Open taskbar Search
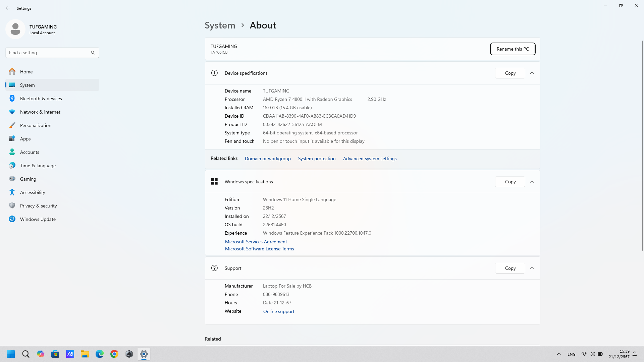Image resolution: width=644 pixels, height=362 pixels. pyautogui.click(x=26, y=354)
